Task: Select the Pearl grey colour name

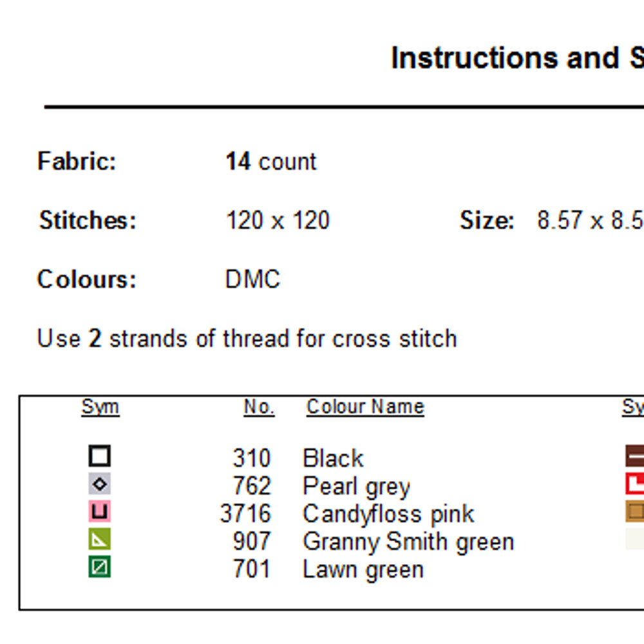Action: (356, 486)
